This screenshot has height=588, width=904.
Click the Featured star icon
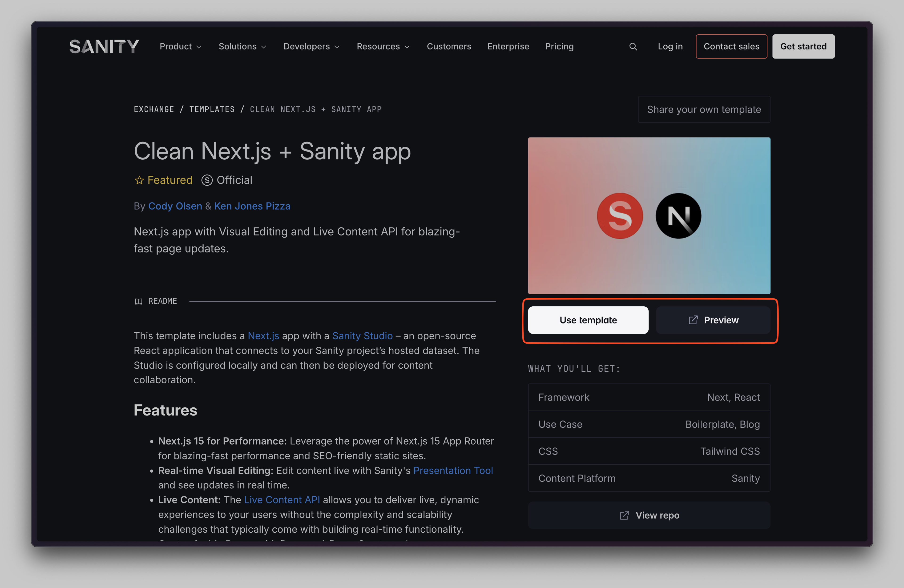tap(139, 180)
